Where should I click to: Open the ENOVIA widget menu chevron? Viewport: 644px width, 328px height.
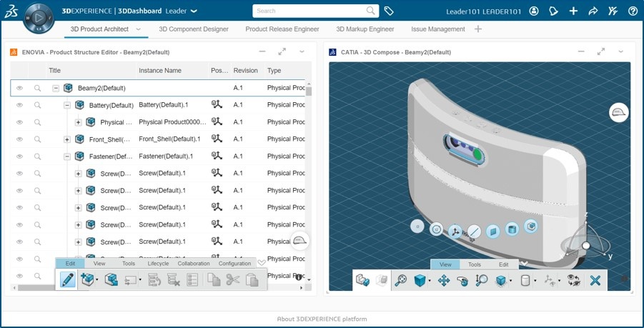302,51
